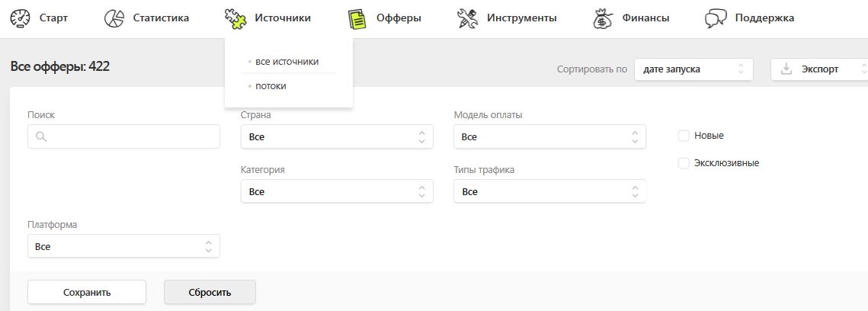Screen dimensions: 868x311
Task: Click the Сбросить button
Action: pyautogui.click(x=210, y=292)
